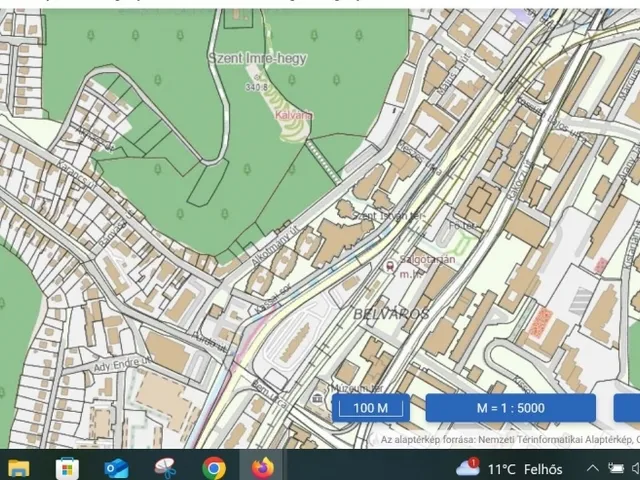
Task: Click the Szent Imre-hegy hill label
Action: tap(257, 58)
